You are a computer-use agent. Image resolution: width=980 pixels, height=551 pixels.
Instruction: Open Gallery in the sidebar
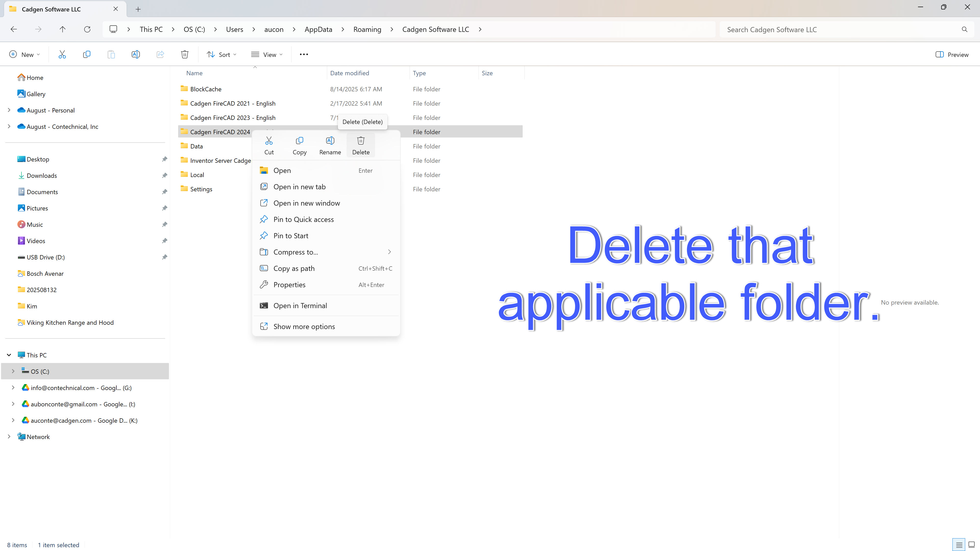tap(36, 94)
